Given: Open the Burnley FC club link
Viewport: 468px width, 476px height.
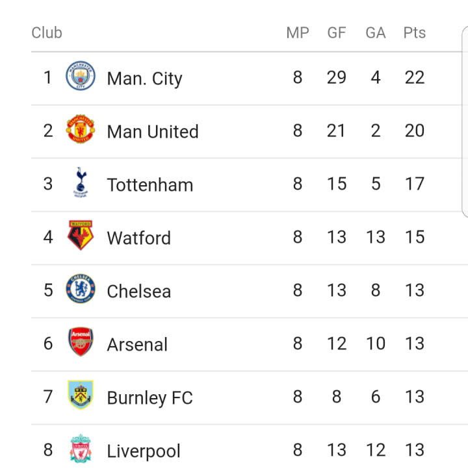Looking at the screenshot, I should (x=149, y=397).
